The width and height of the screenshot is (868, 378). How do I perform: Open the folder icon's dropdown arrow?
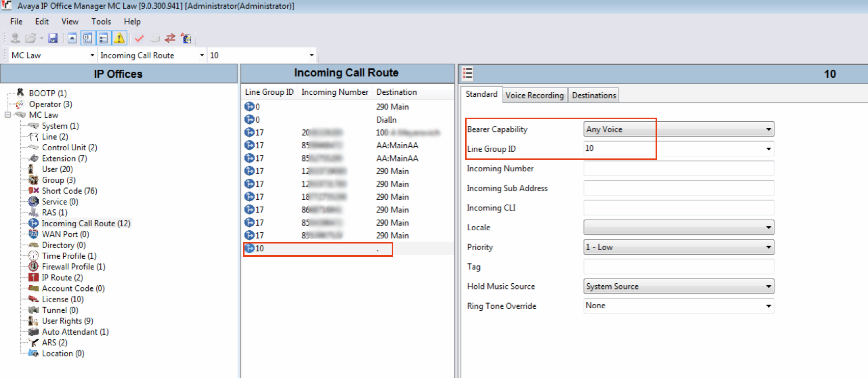point(42,39)
